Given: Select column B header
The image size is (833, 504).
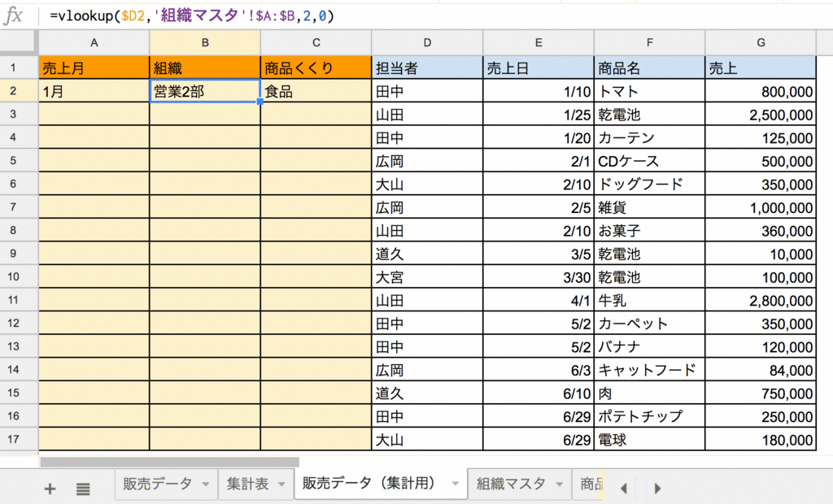Looking at the screenshot, I should point(205,42).
